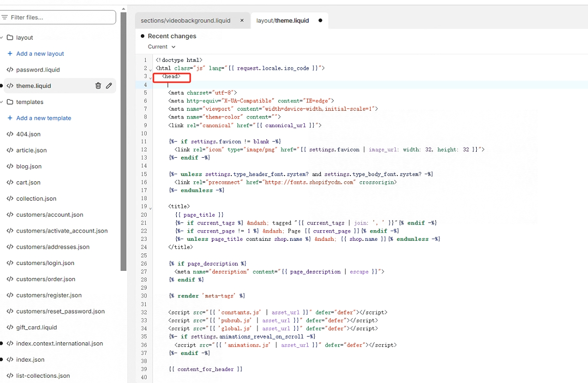Viewport: 588px width, 383px height.
Task: Click the Add a new template link
Action: pos(44,118)
